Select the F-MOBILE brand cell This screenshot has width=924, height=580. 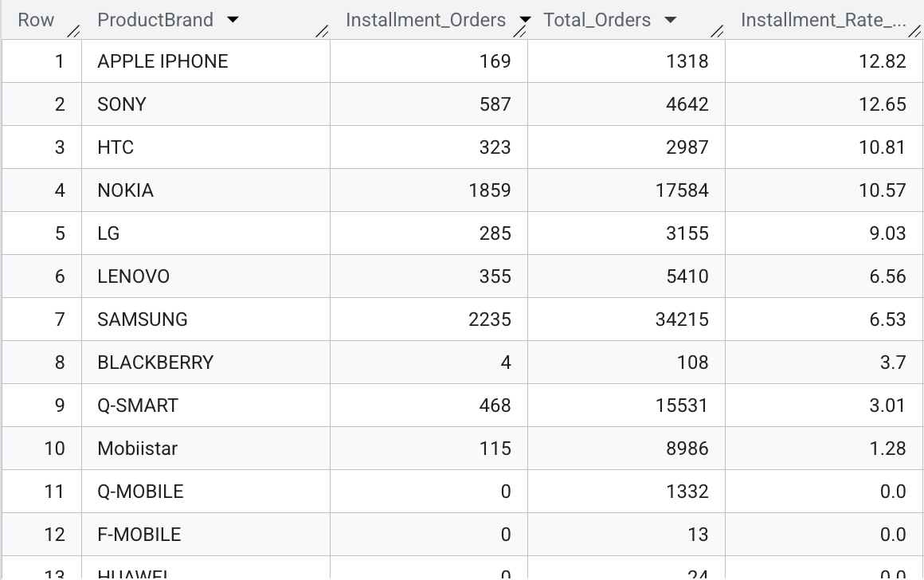[x=206, y=535]
